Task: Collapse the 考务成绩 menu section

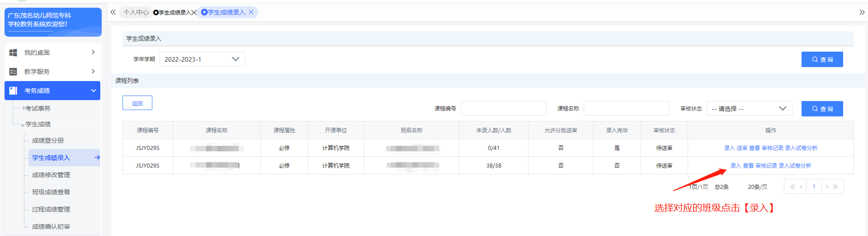Action: click(93, 91)
